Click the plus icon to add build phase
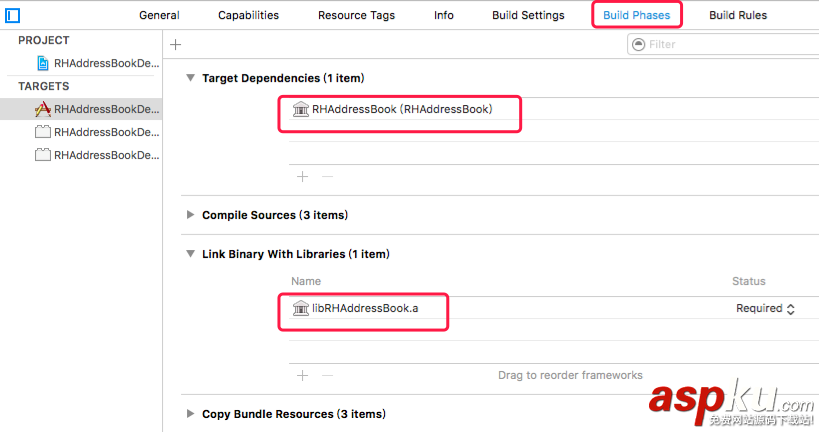The image size is (819, 432). pos(176,45)
